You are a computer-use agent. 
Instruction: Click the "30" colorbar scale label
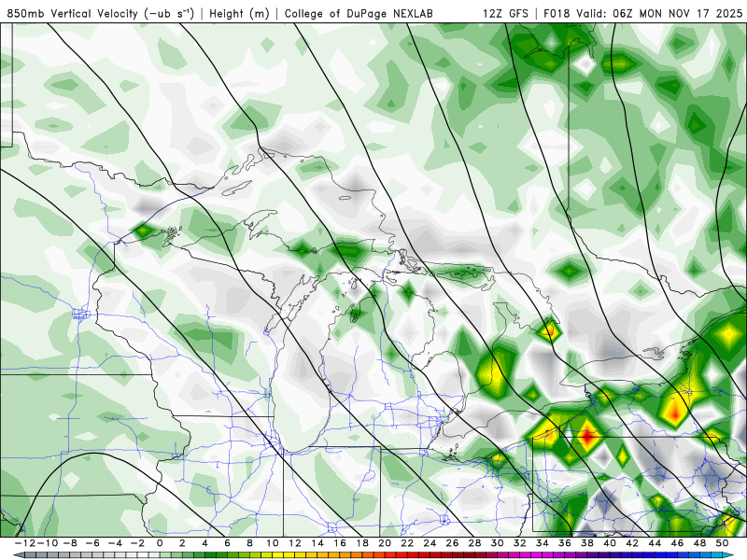pyautogui.click(x=498, y=543)
